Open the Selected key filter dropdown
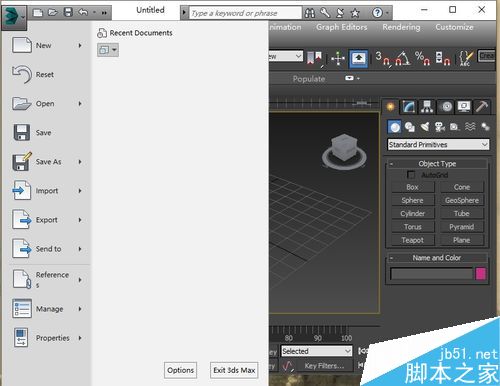The width and height of the screenshot is (500, 386). tap(316, 351)
